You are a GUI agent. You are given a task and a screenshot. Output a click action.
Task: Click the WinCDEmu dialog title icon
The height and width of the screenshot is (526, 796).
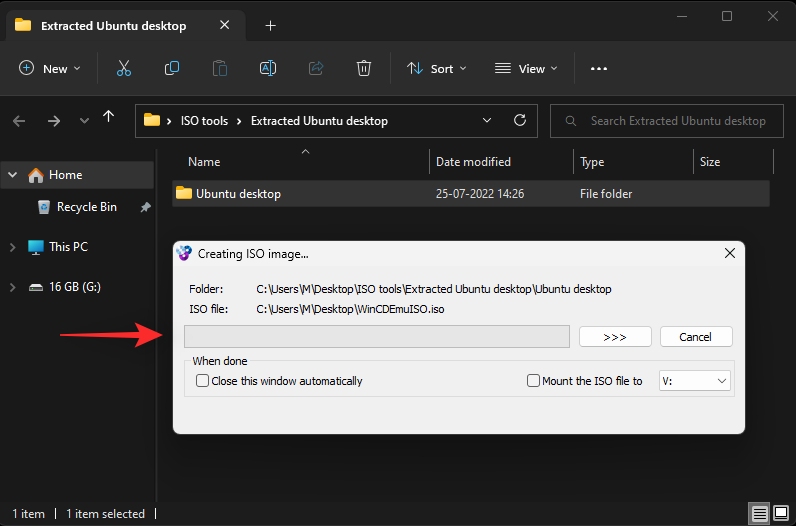[x=184, y=253]
